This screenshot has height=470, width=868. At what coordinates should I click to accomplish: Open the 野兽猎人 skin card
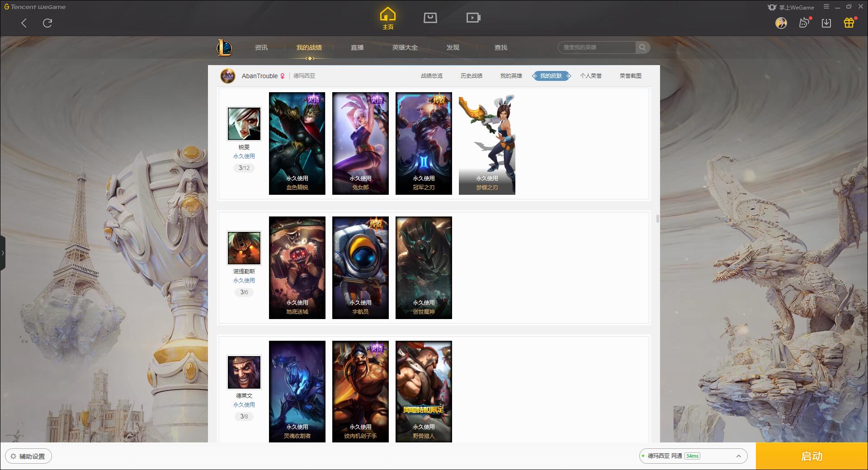[424, 391]
